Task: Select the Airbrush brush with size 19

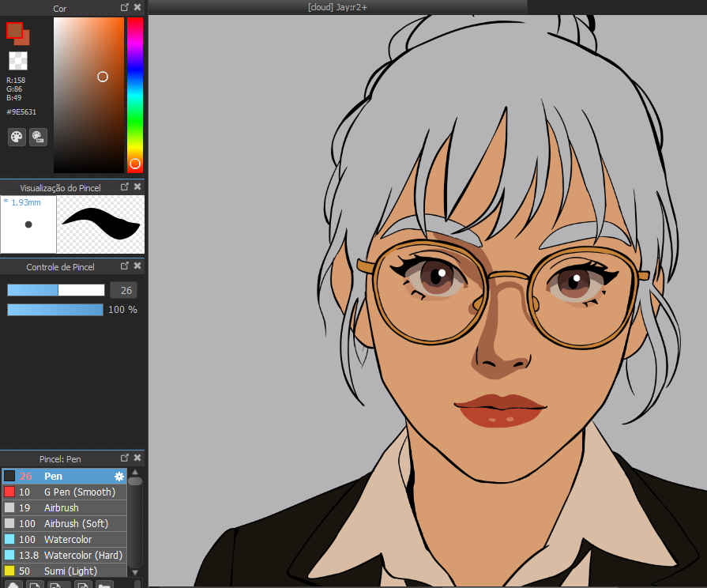Action: point(65,507)
